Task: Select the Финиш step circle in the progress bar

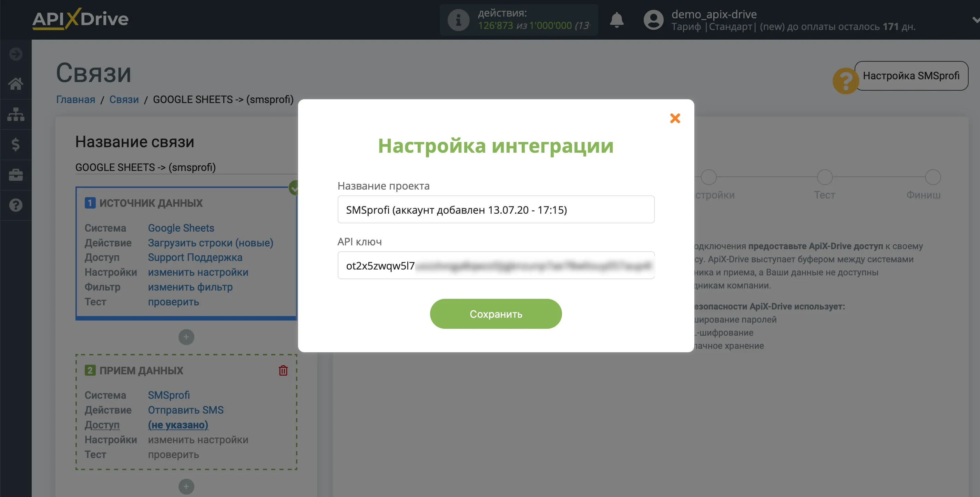Action: point(933,177)
